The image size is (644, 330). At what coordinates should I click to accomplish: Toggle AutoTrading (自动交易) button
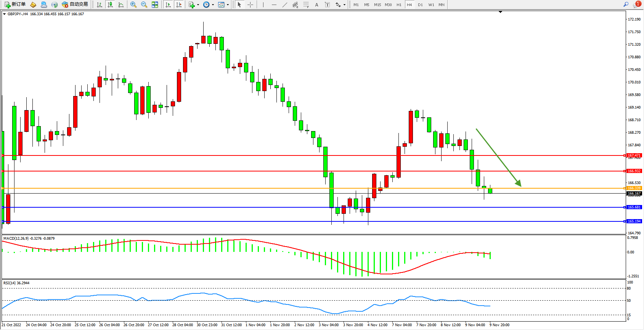[x=75, y=5]
